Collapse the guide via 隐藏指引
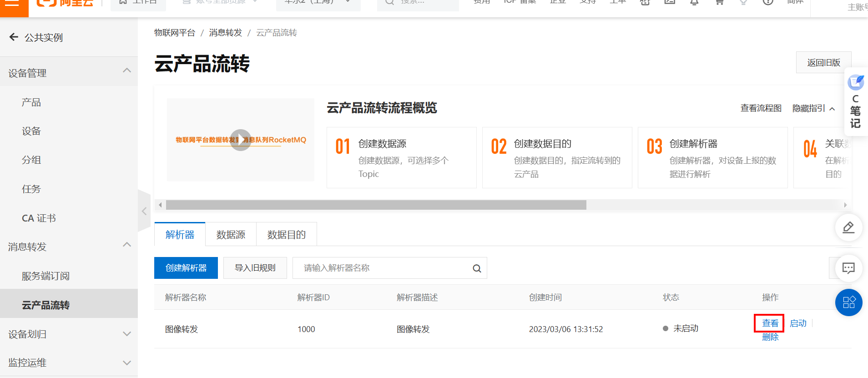The image size is (868, 378). click(813, 108)
